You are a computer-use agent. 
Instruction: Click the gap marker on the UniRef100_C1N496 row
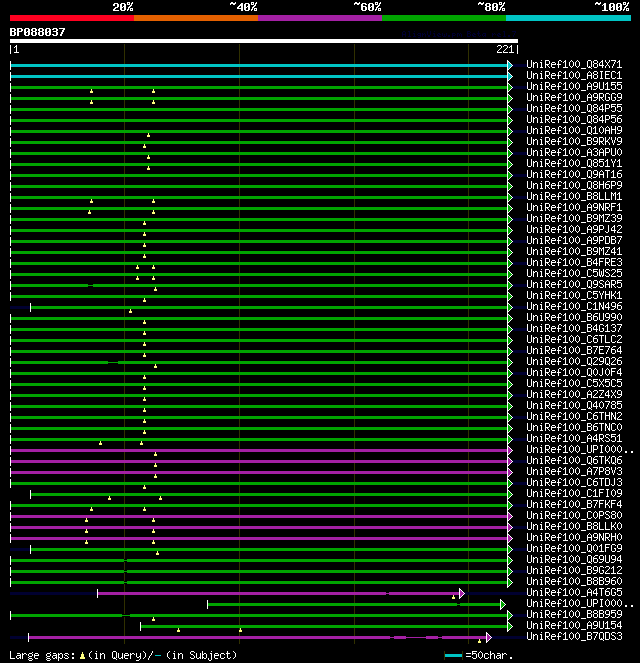pyautogui.click(x=130, y=311)
